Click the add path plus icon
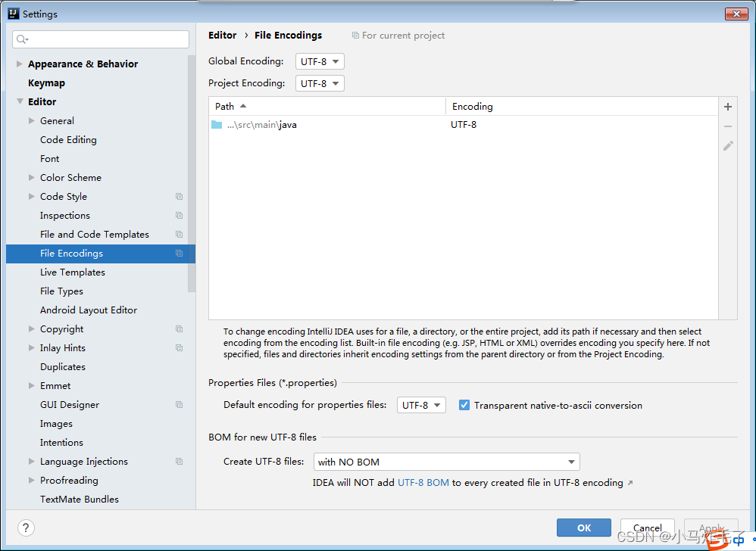 727,107
